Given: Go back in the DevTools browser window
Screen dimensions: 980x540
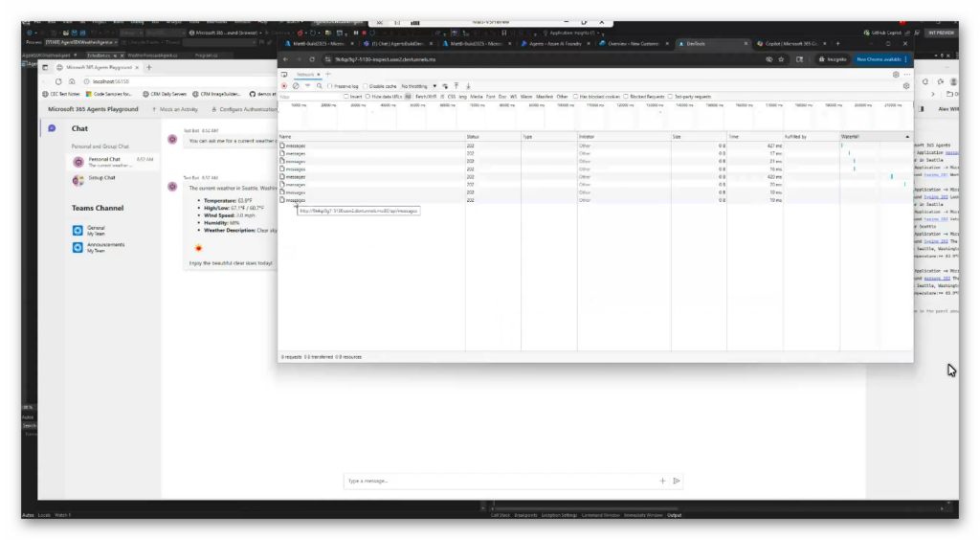Looking at the screenshot, I should pos(285,59).
